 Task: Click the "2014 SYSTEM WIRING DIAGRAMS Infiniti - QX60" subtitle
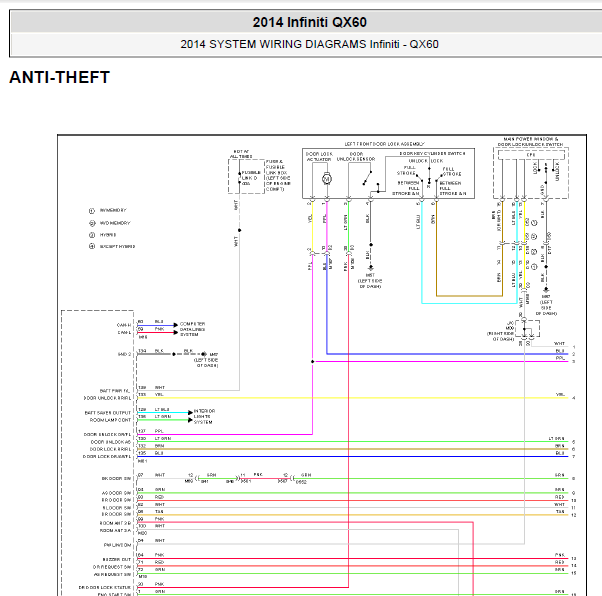(309, 44)
